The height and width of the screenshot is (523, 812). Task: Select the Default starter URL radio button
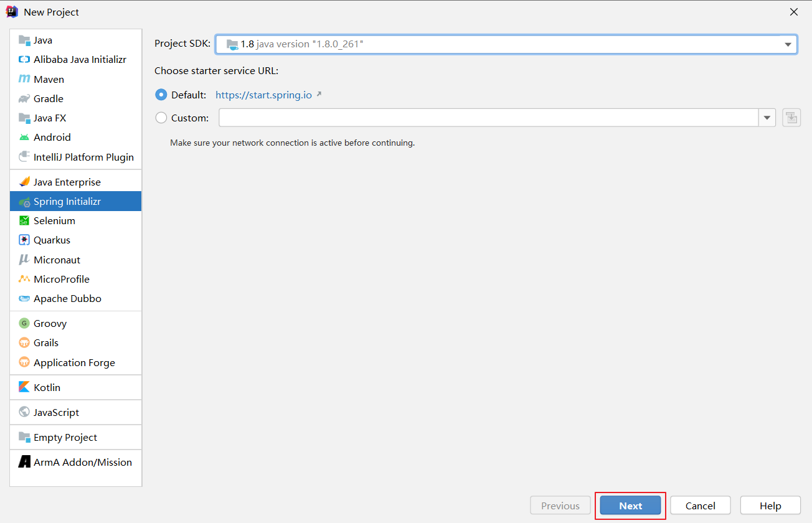(161, 95)
